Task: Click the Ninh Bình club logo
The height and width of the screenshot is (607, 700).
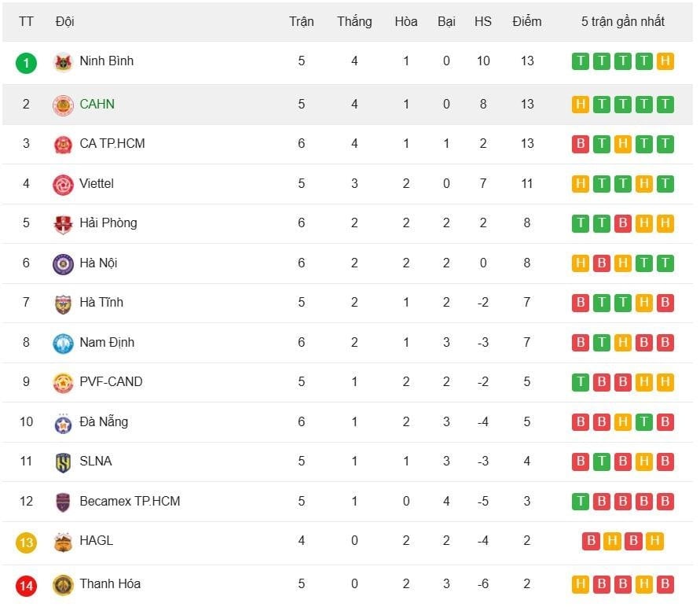Action: [x=63, y=62]
